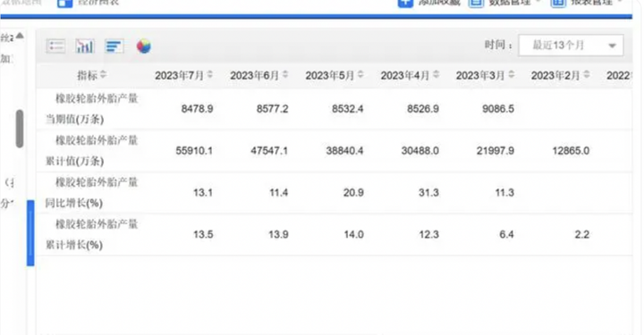The height and width of the screenshot is (335, 644).
Task: Click the cumulative value 12865.0
Action: [571, 151]
